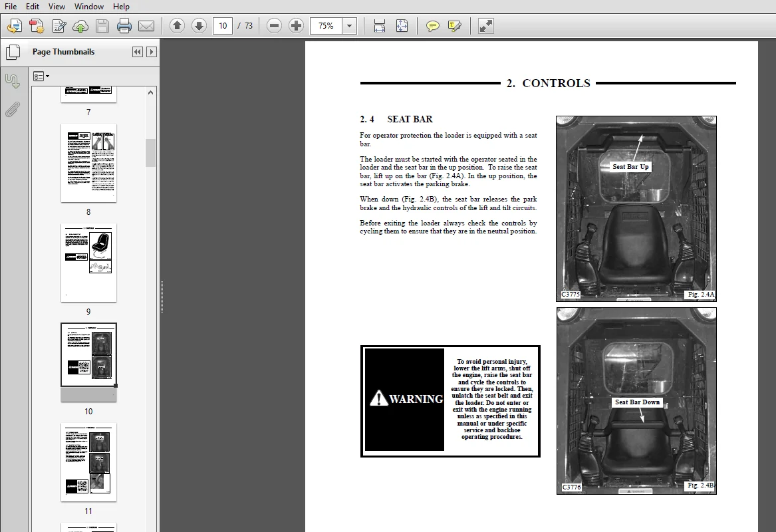Click the Seat Bar Up label
Image resolution: width=776 pixels, height=532 pixels.
pos(630,167)
